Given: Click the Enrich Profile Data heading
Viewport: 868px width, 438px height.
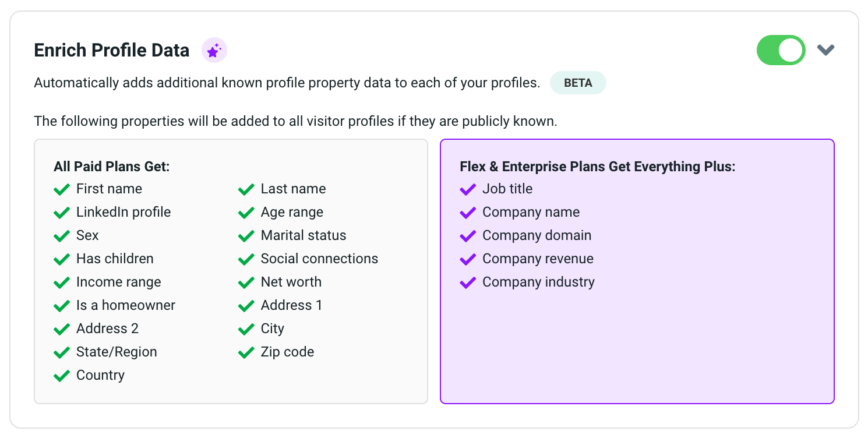Looking at the screenshot, I should tap(112, 51).
